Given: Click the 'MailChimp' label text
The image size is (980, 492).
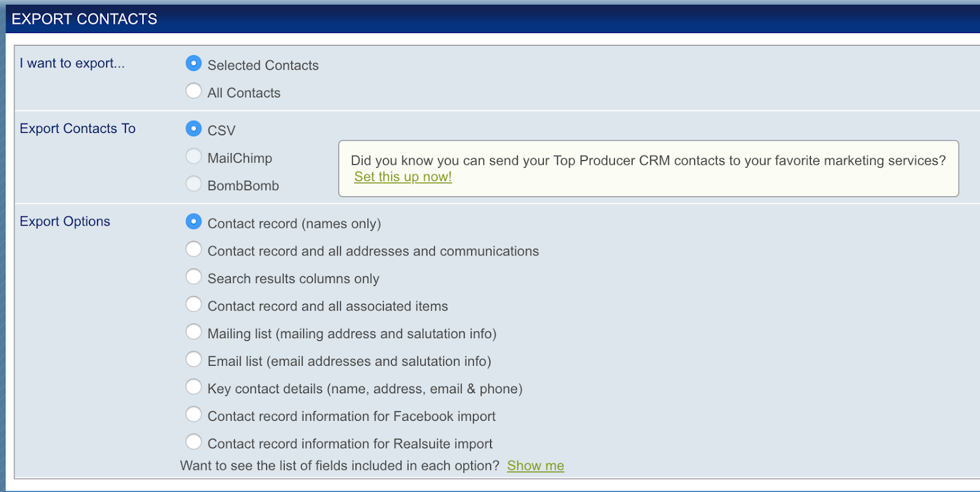Looking at the screenshot, I should point(239,158).
